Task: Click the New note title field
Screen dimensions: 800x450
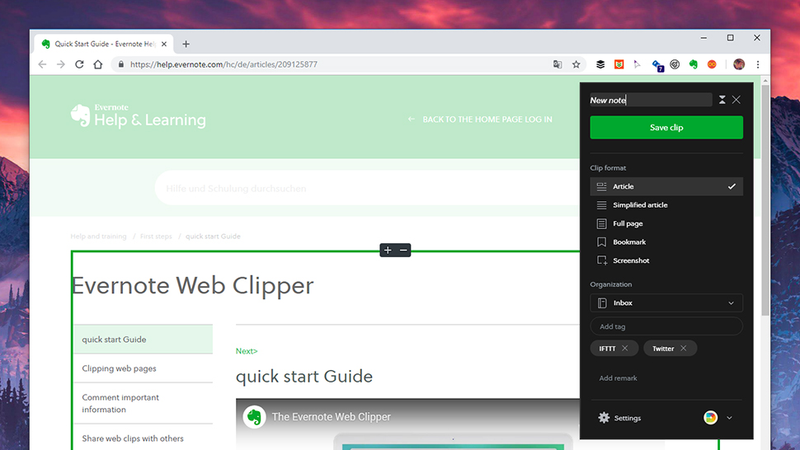Action: [651, 100]
